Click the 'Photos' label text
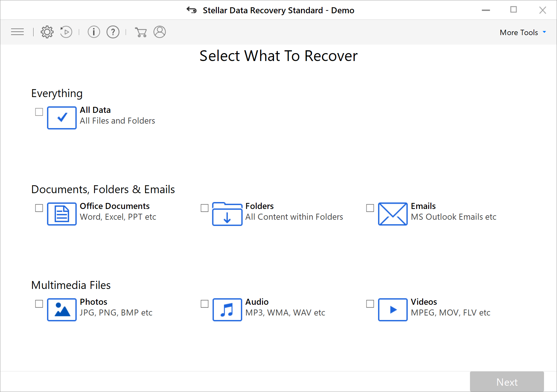The image size is (557, 392). pos(93,302)
